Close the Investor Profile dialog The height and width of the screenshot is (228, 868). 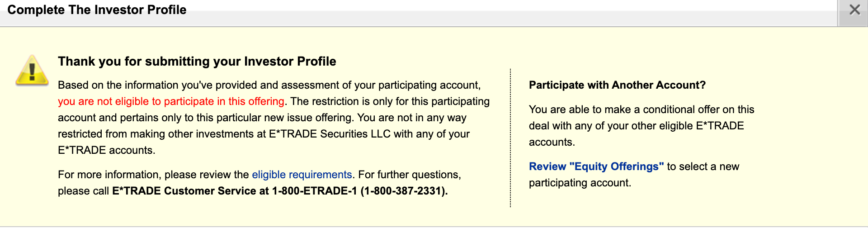[854, 10]
